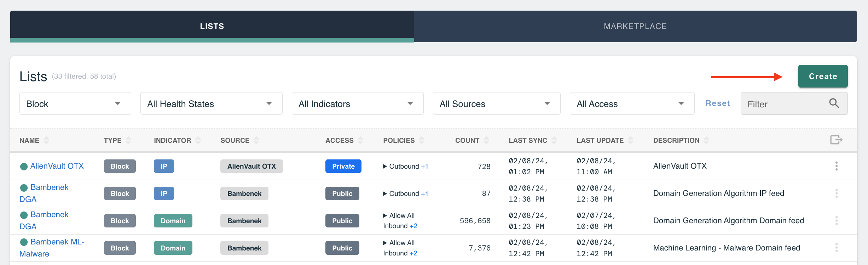
Task: Click +2 policies link in Bambenek ML-Malware row
Action: click(413, 253)
